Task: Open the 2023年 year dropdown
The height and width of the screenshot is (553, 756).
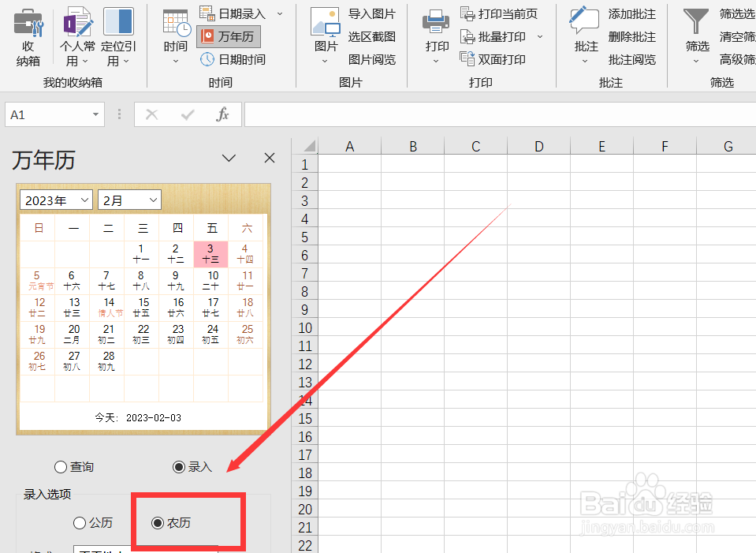Action: coord(56,200)
